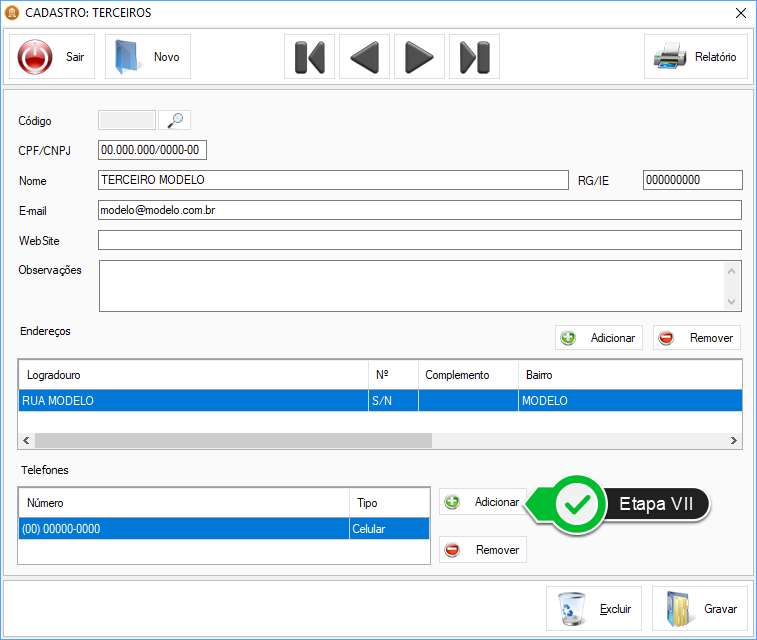
Task: Click inside the Observações text area
Action: (411, 286)
